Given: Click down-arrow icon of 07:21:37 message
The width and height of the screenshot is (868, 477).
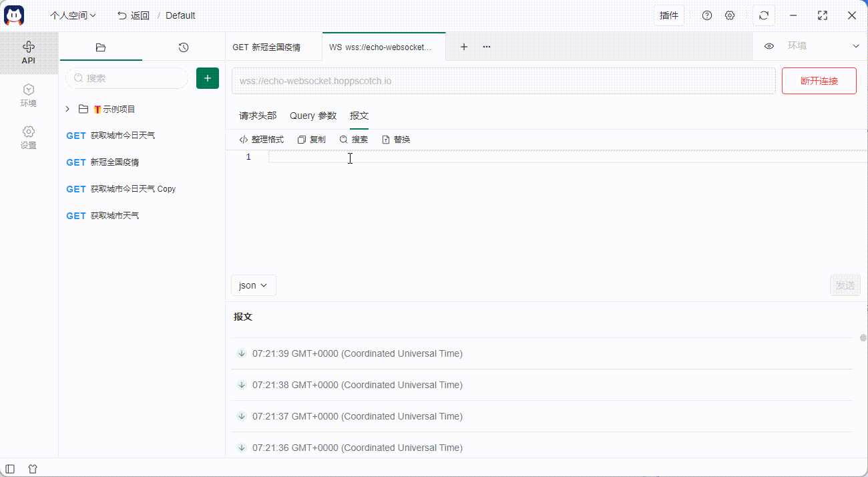Looking at the screenshot, I should tap(242, 416).
